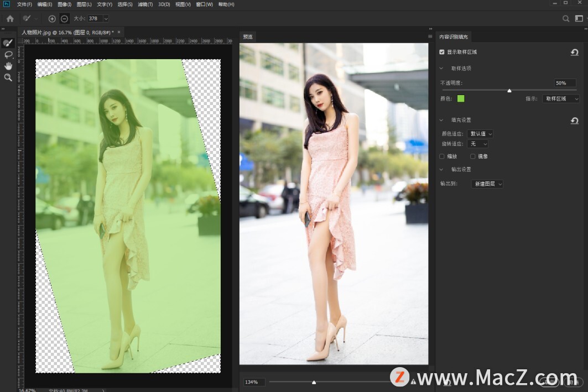The width and height of the screenshot is (588, 392).
Task: Collapse the 取样选项 section
Action: 441,68
